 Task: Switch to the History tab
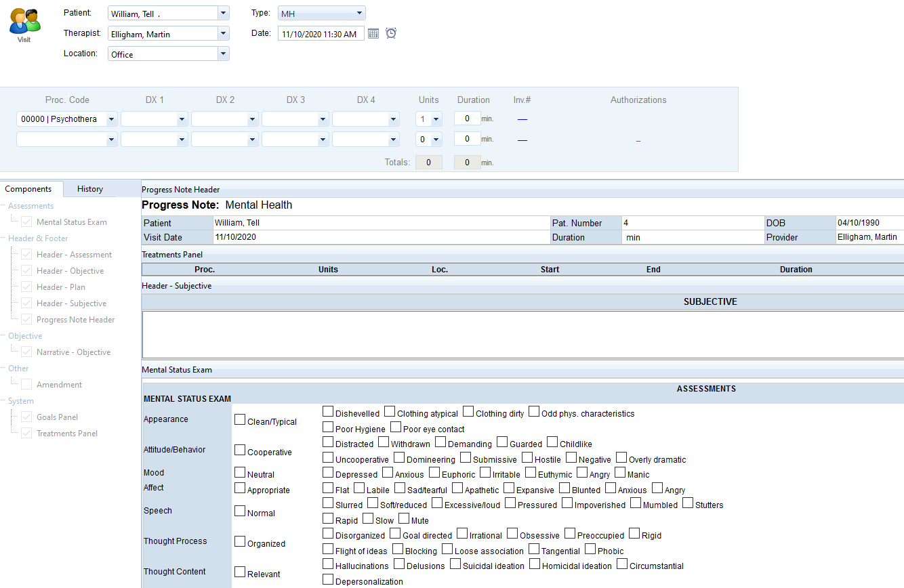pos(90,189)
